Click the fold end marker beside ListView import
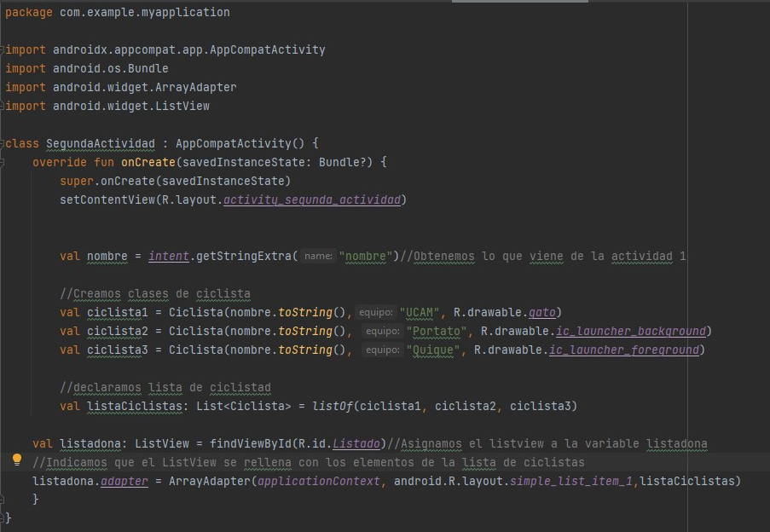This screenshot has width=770, height=532. pos(3,107)
